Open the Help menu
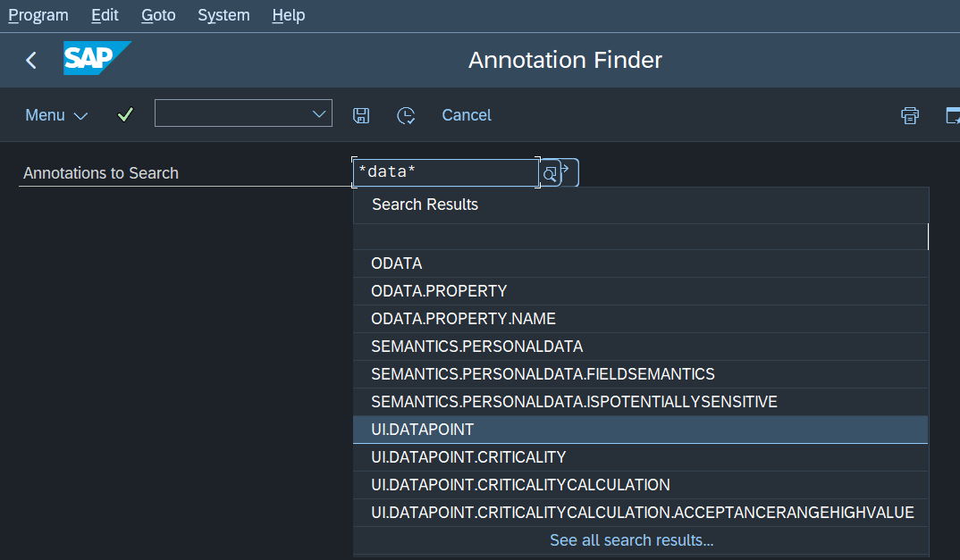The image size is (960, 560). coord(288,15)
